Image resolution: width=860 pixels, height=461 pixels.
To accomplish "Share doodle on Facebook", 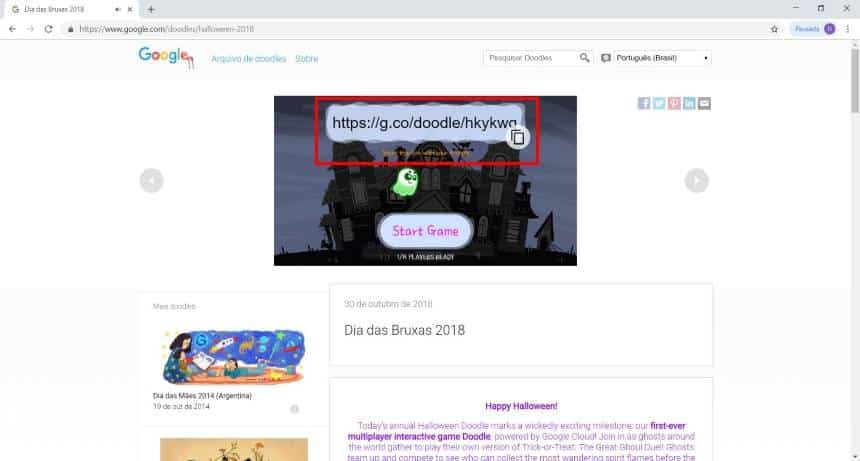I will 644,103.
